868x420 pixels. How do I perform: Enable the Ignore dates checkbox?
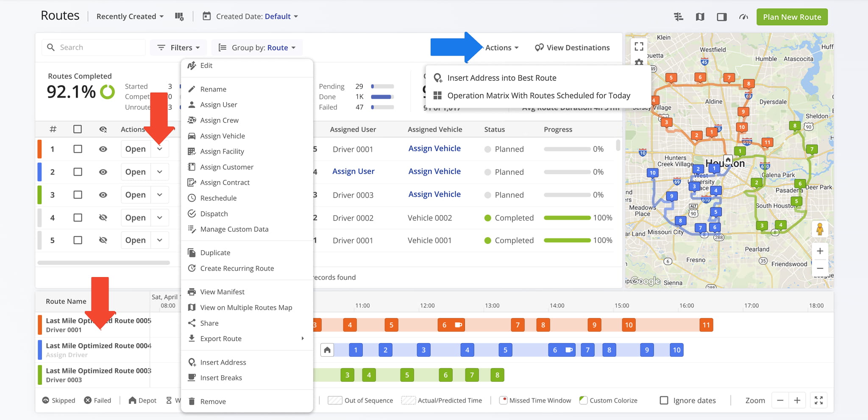(x=664, y=400)
